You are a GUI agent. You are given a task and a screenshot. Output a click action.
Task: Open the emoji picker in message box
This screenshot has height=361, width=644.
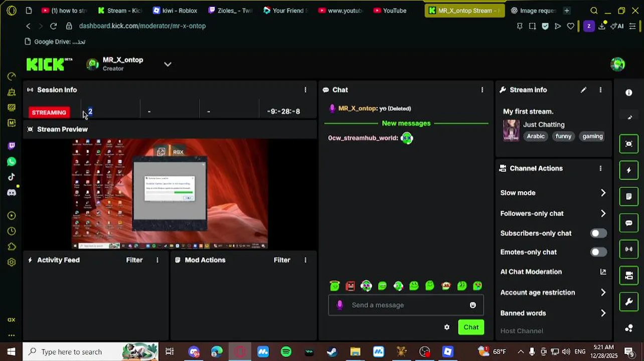click(472, 305)
